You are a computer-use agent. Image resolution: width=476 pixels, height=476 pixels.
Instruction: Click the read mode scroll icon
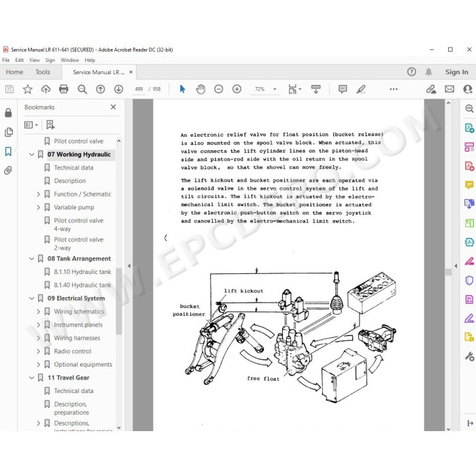(x=316, y=89)
